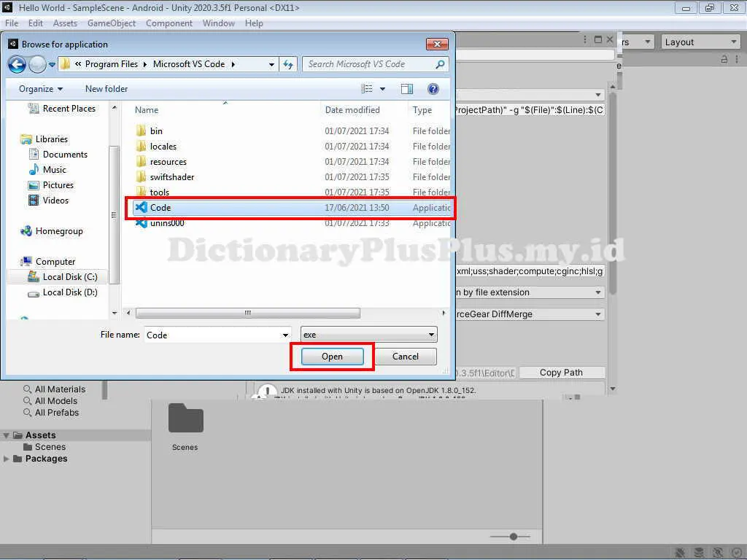The image size is (747, 560).
Task: Click Program Files in the address breadcrumb
Action: coord(112,64)
